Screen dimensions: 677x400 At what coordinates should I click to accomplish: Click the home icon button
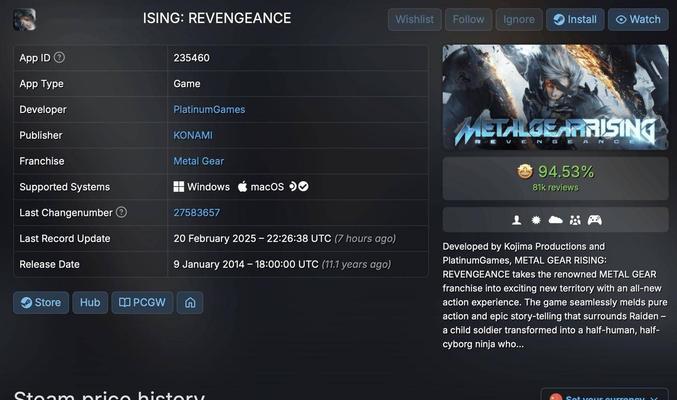190,302
